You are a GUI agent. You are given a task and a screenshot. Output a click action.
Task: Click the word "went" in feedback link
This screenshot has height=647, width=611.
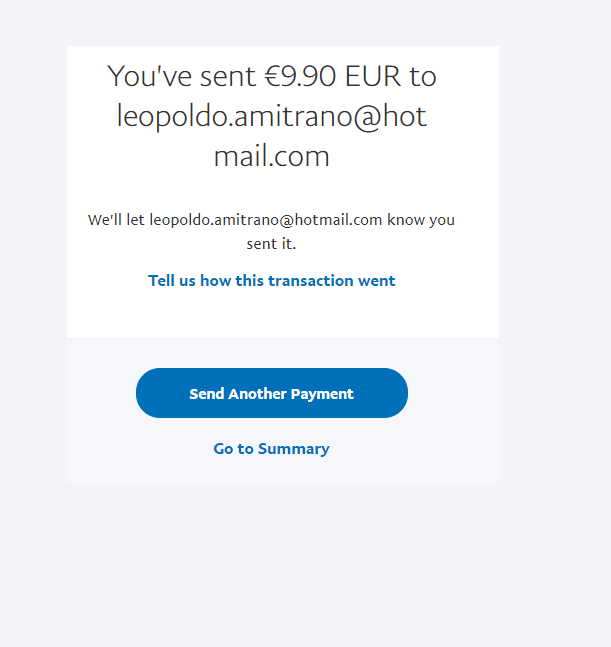coord(377,281)
